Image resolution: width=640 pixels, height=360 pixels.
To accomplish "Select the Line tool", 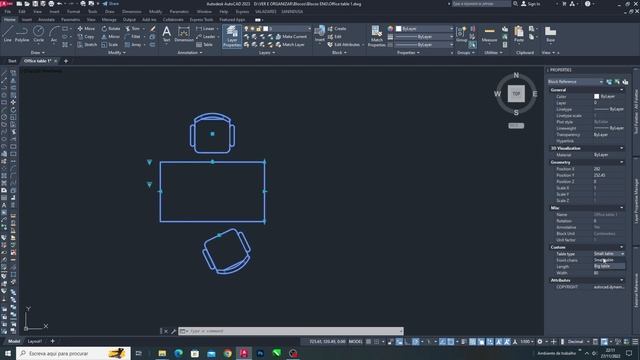I will (8, 34).
